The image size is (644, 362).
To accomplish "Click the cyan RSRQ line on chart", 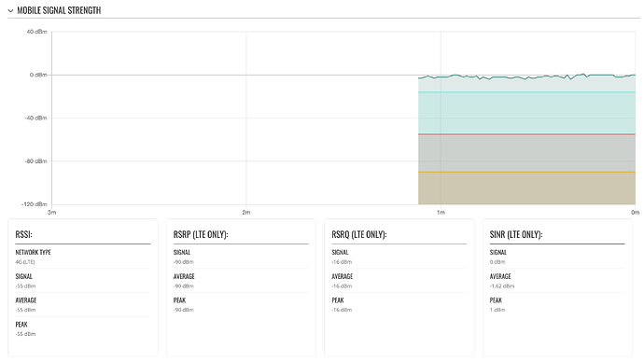I will (526, 92).
